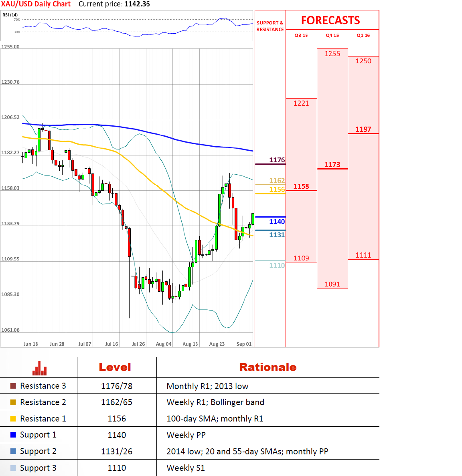Viewport: 462px width, 476px height.
Task: Click the Rationale column header
Action: [267, 367]
